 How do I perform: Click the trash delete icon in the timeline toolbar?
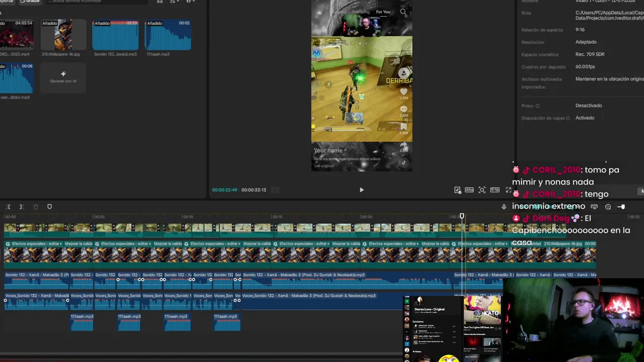point(35,207)
